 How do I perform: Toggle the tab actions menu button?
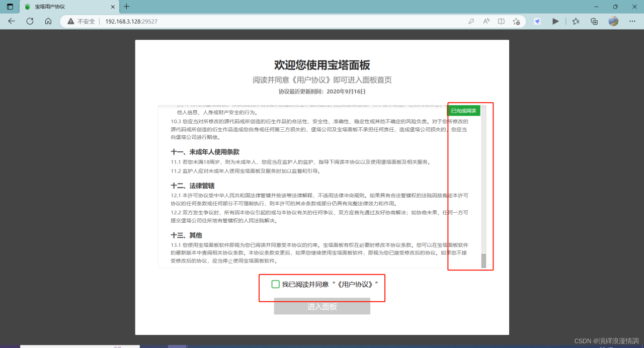[9, 8]
